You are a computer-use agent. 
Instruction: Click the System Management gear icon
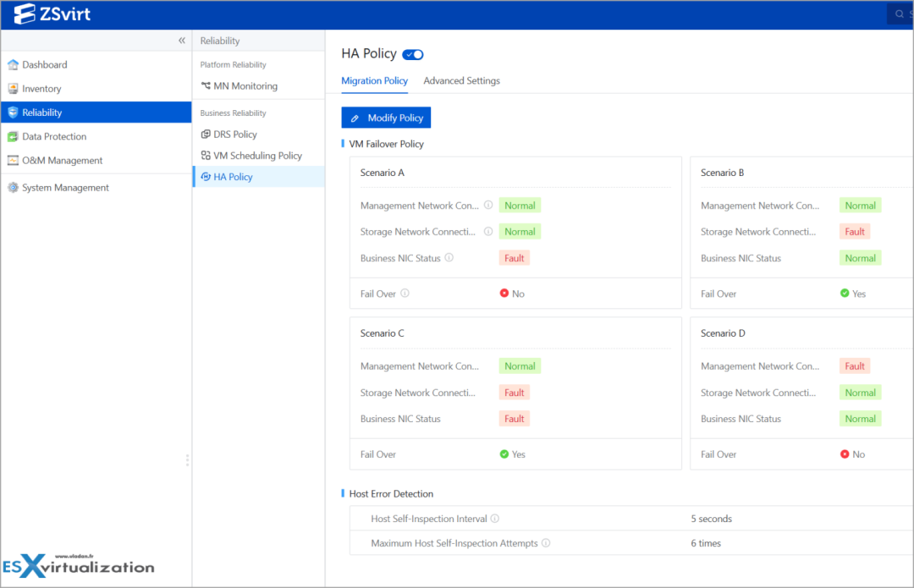click(13, 188)
